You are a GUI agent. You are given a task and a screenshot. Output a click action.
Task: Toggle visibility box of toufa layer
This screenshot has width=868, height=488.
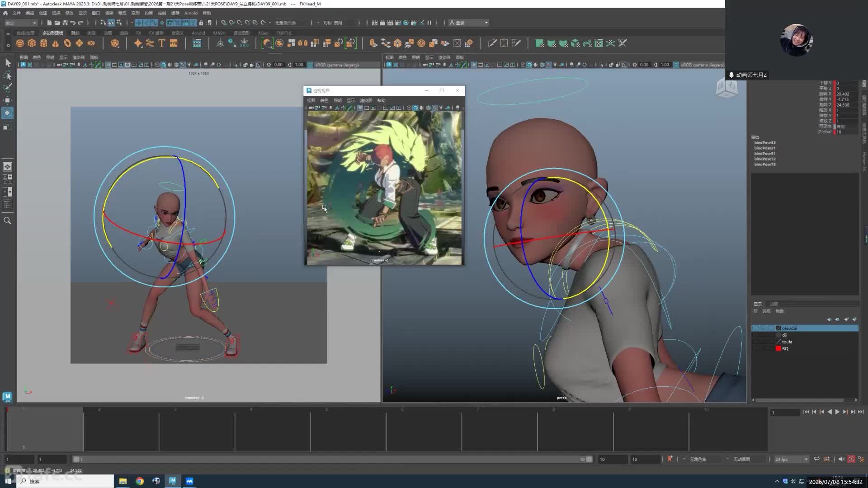pos(755,342)
